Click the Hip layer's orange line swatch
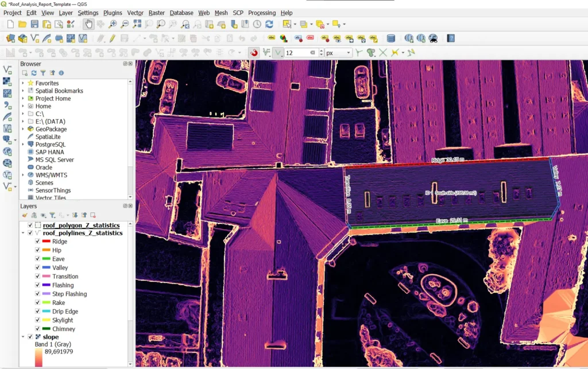 (47, 250)
